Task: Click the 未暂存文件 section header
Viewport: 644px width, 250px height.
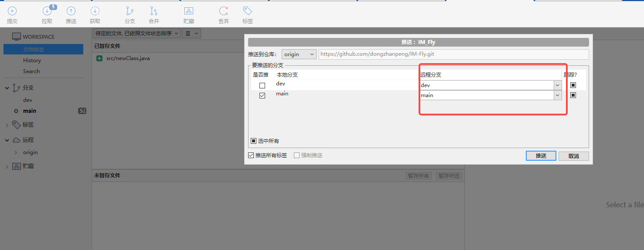Action: (x=107, y=176)
